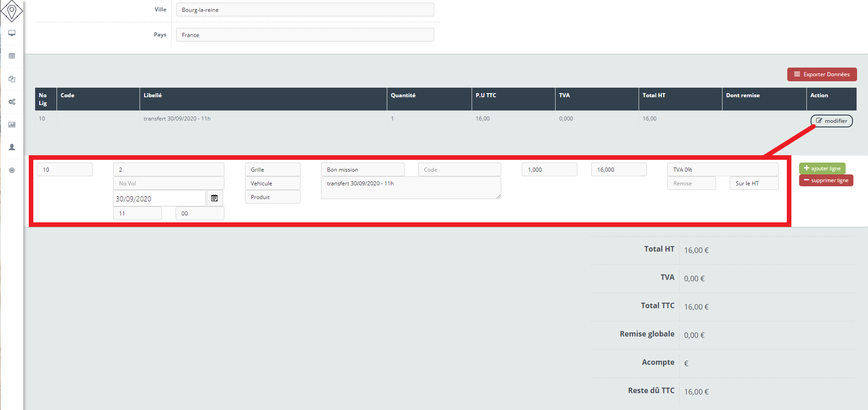Click the Grille button
868x410 pixels.
coord(272,169)
